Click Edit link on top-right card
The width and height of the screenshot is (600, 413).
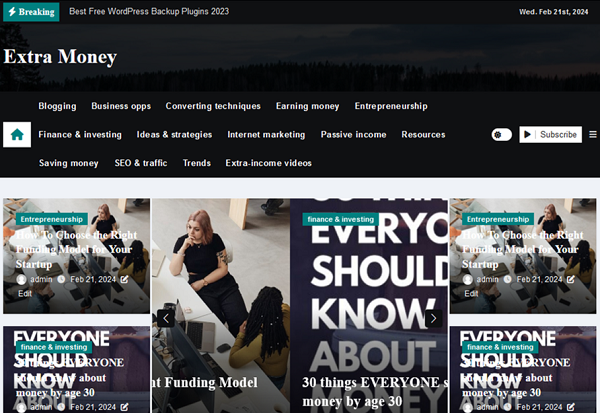point(471,294)
